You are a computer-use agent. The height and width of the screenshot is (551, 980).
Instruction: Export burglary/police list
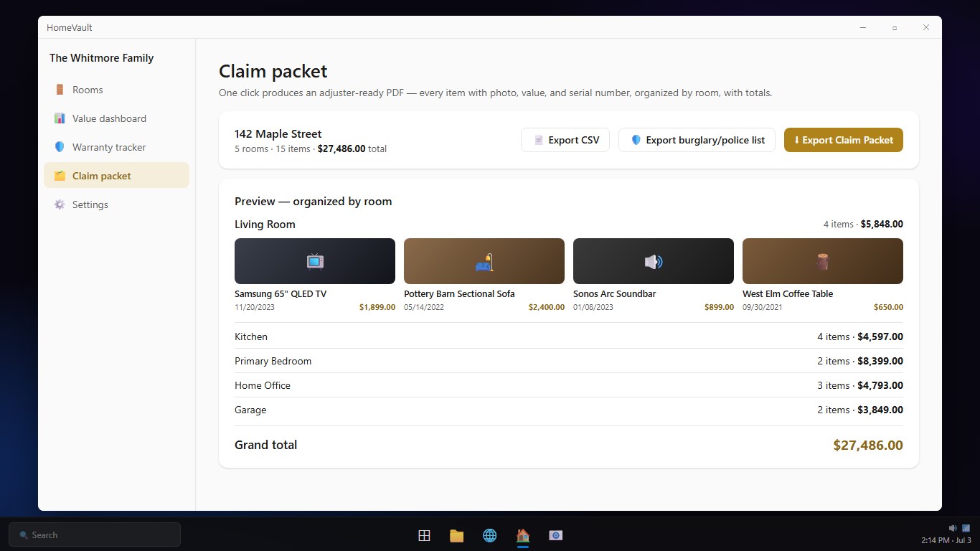pos(697,140)
